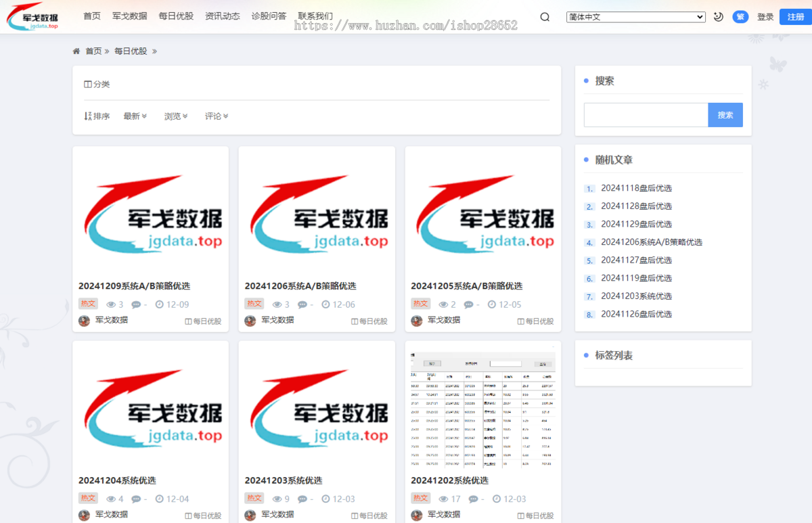The image size is (812, 523).
Task: Sort articles by 浏览
Action: 176,116
